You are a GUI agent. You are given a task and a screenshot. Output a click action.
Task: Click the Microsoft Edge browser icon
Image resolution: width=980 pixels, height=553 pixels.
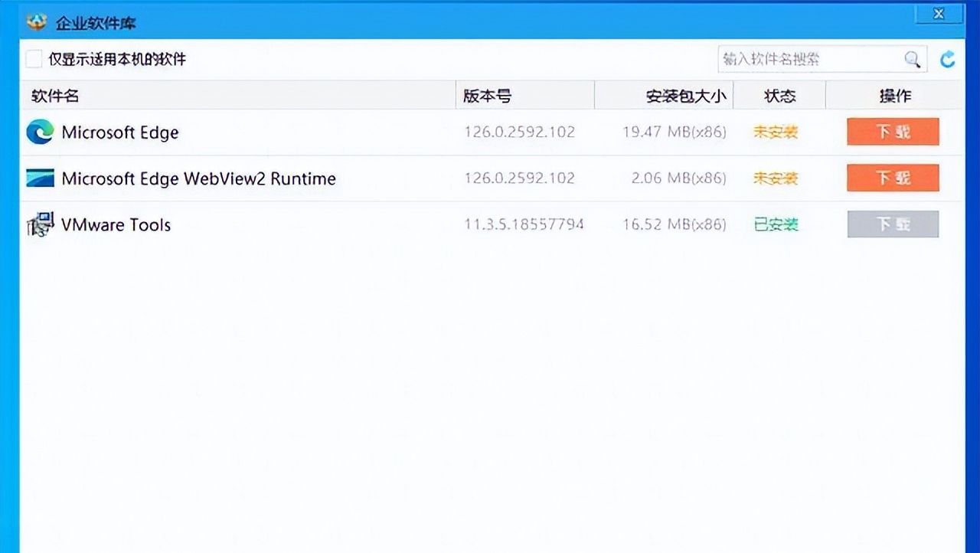pos(40,133)
